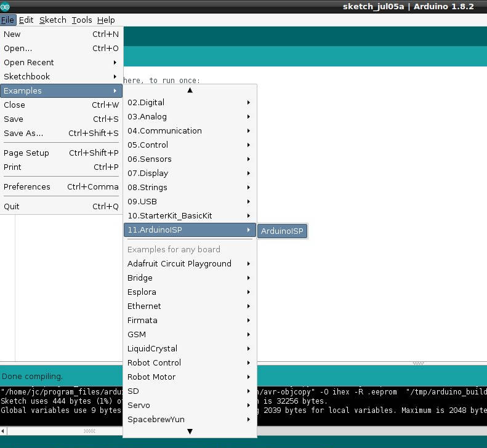Click console line 'Global variables use 9 bytes'

click(x=61, y=410)
